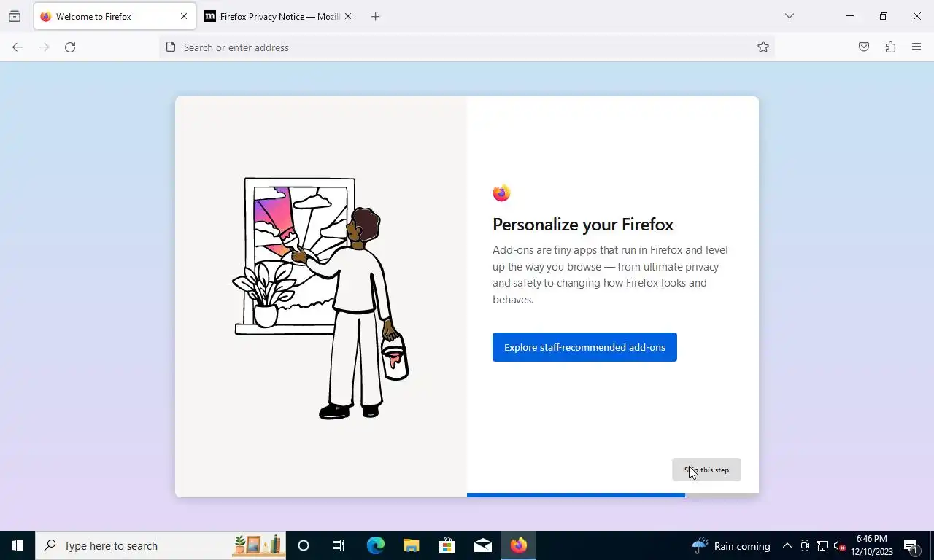Skip this step in onboarding
This screenshot has width=934, height=560.
pos(706,470)
